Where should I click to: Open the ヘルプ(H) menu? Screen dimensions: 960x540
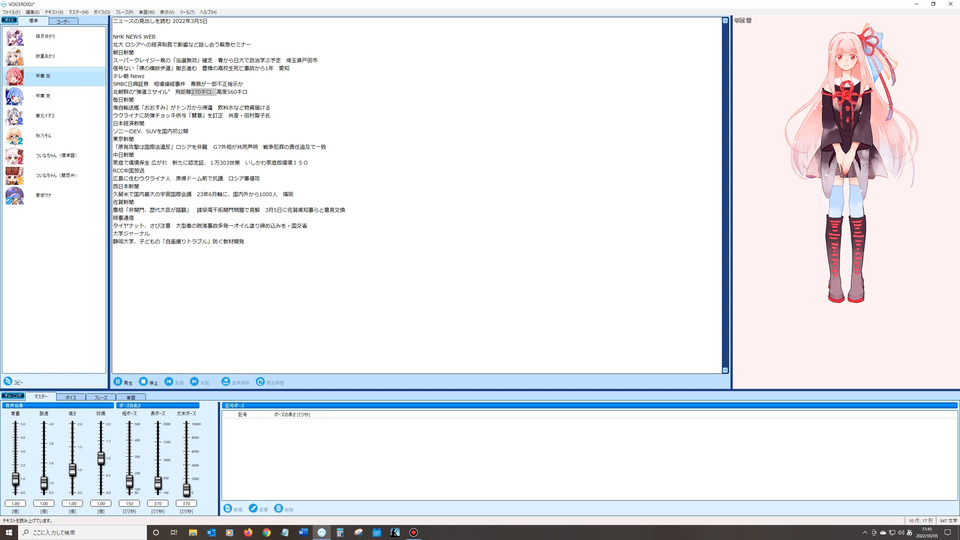point(208,12)
